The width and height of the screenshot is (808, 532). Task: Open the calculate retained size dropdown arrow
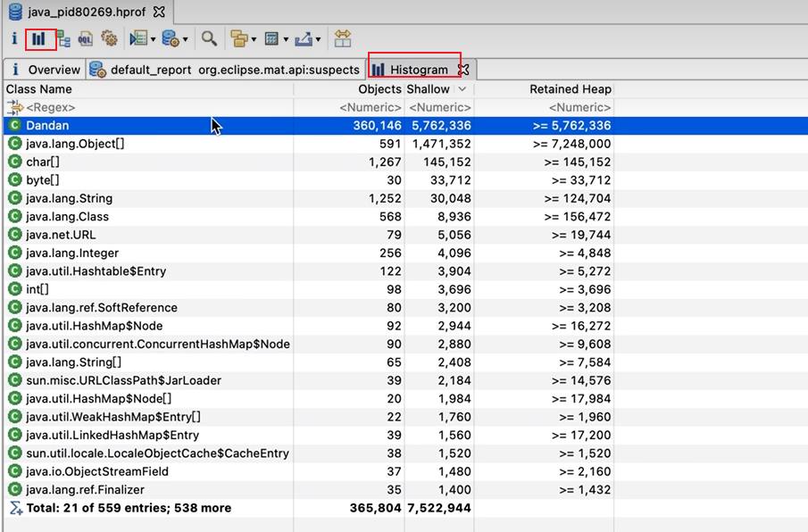pyautogui.click(x=286, y=39)
